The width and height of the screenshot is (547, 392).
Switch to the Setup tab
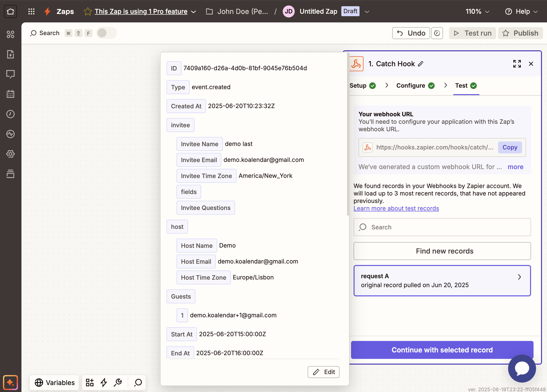tap(363, 85)
